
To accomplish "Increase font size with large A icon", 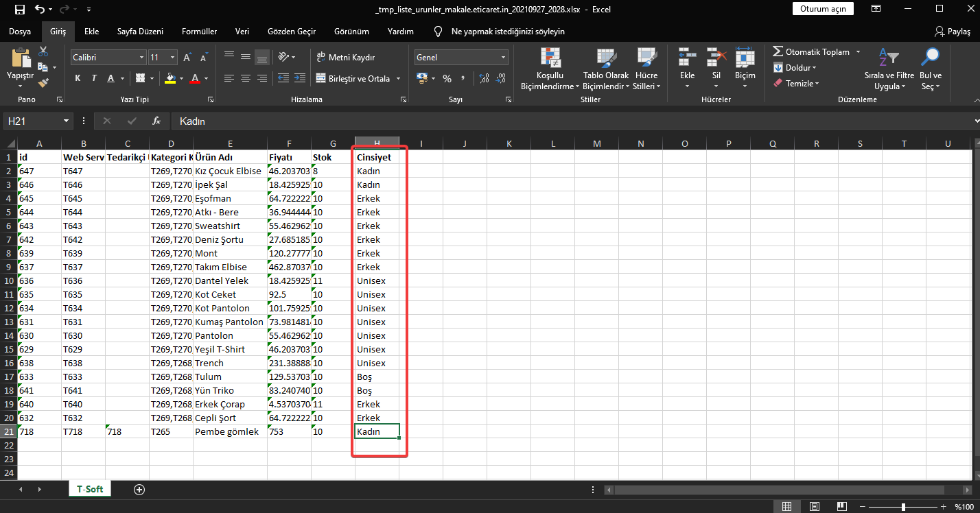I will coord(186,58).
